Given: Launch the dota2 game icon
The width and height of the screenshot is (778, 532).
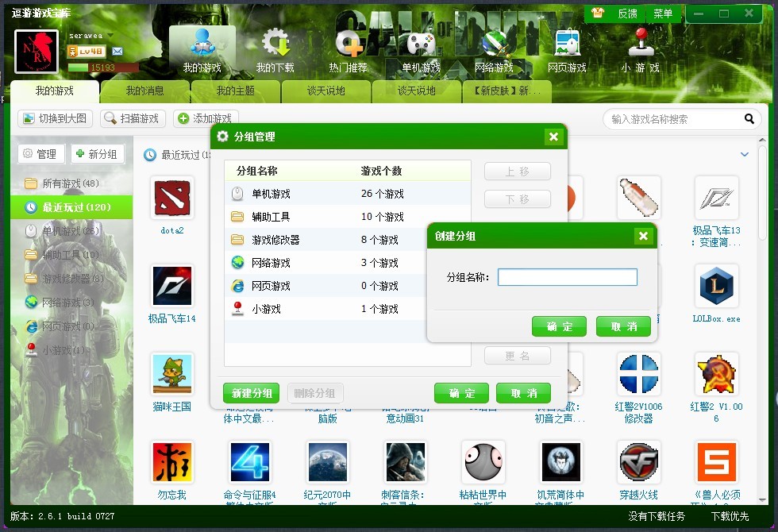Looking at the screenshot, I should point(172,198).
